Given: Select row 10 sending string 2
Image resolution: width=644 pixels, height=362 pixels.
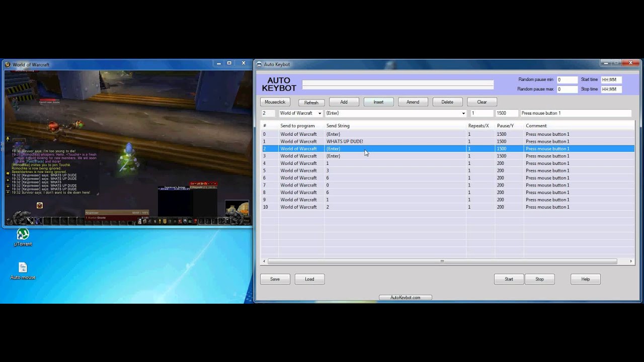Looking at the screenshot, I should coord(447,207).
